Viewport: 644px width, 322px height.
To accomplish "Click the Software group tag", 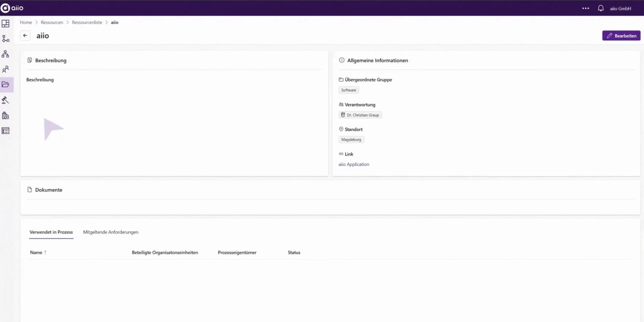I will 348,90.
